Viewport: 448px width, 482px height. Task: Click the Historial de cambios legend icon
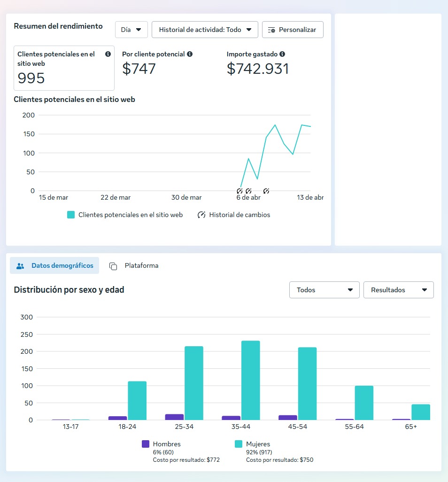[x=201, y=215]
